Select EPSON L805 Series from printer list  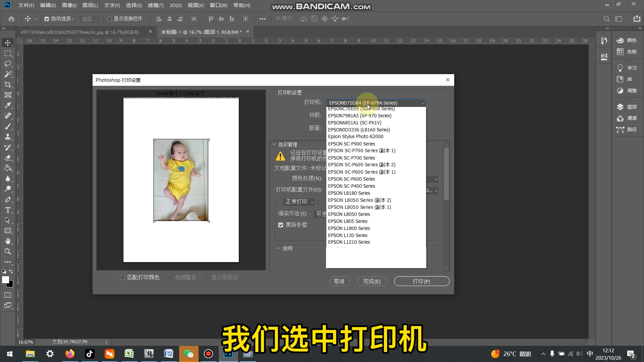(x=347, y=221)
